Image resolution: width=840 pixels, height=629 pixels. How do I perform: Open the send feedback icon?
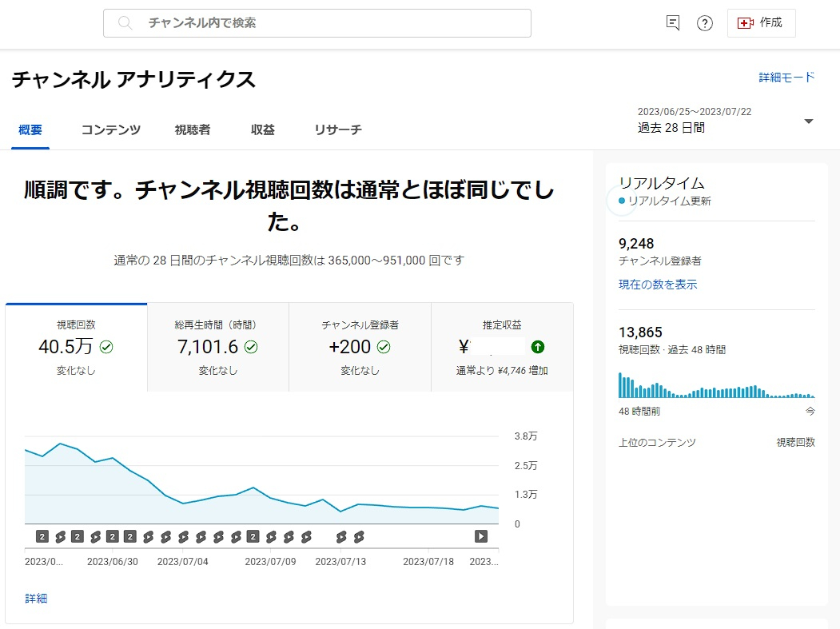(673, 23)
